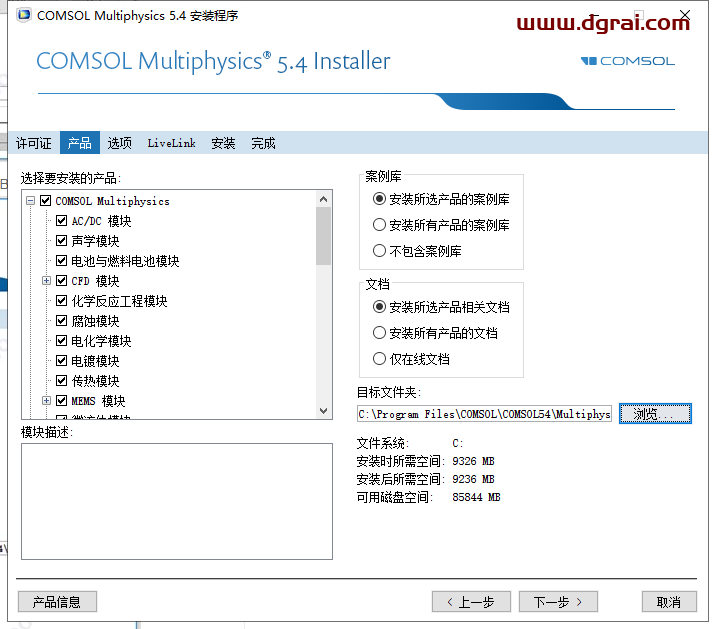Uncheck the 声学模块 checkbox
The height and width of the screenshot is (629, 716).
62,240
